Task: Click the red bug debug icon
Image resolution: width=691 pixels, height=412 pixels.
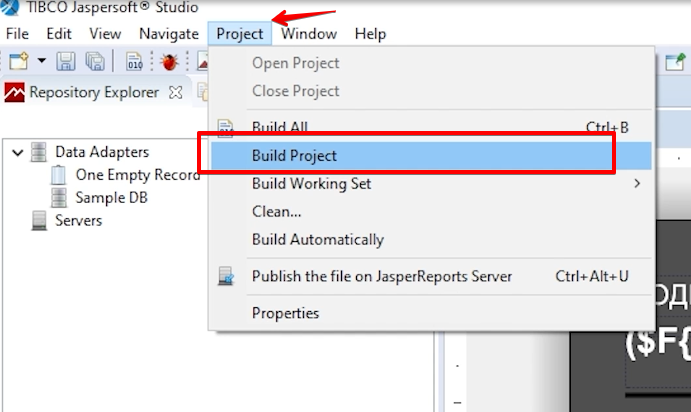Action: pos(168,62)
